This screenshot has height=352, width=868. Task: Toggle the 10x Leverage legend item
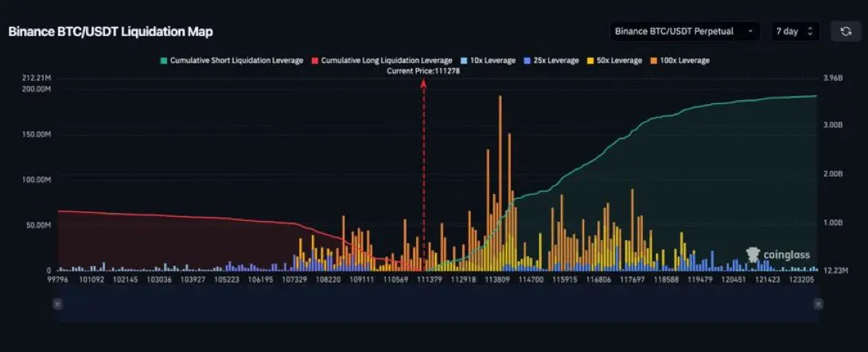(x=487, y=60)
